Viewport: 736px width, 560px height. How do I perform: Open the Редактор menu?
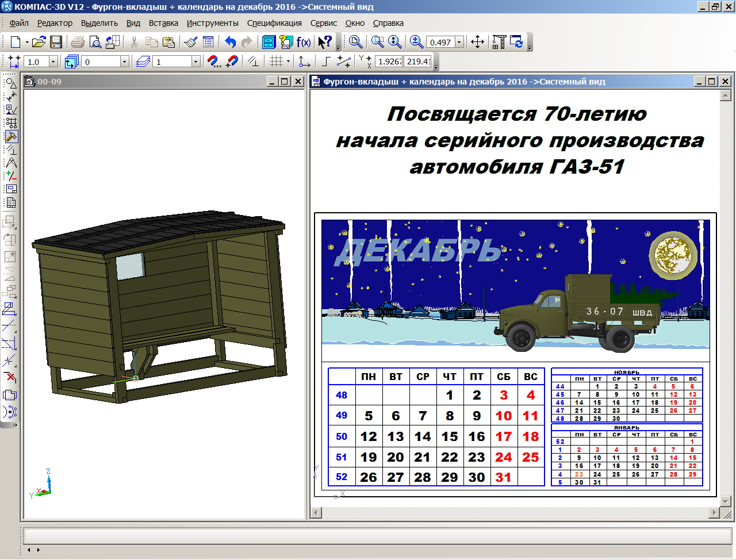(x=55, y=23)
